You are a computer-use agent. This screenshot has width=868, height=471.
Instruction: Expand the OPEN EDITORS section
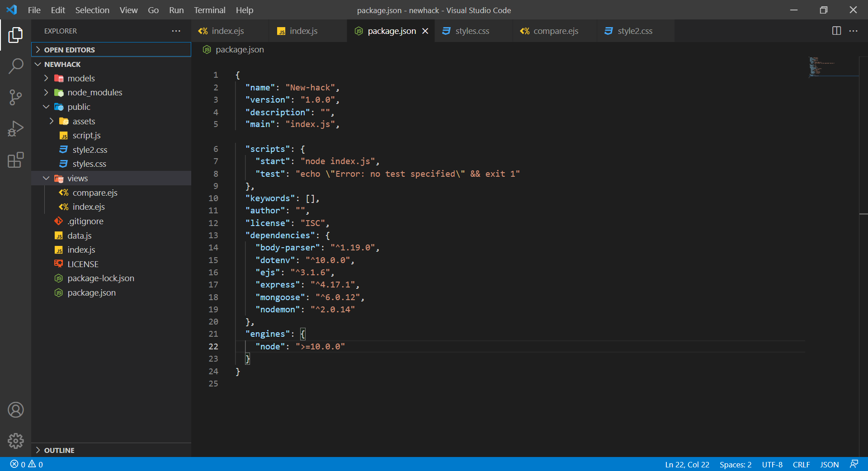[69, 50]
